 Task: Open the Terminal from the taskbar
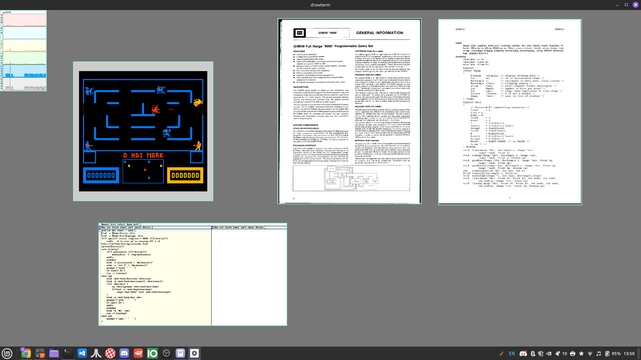tap(68, 353)
